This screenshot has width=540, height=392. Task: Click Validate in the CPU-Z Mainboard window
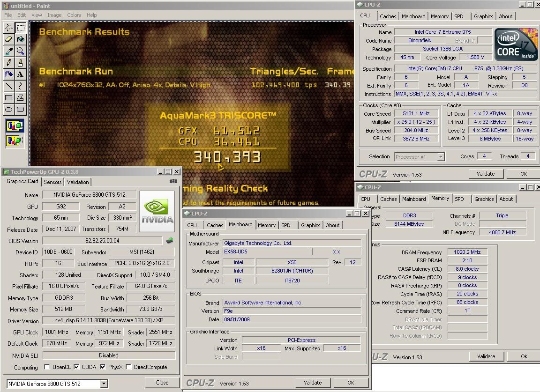pyautogui.click(x=313, y=382)
